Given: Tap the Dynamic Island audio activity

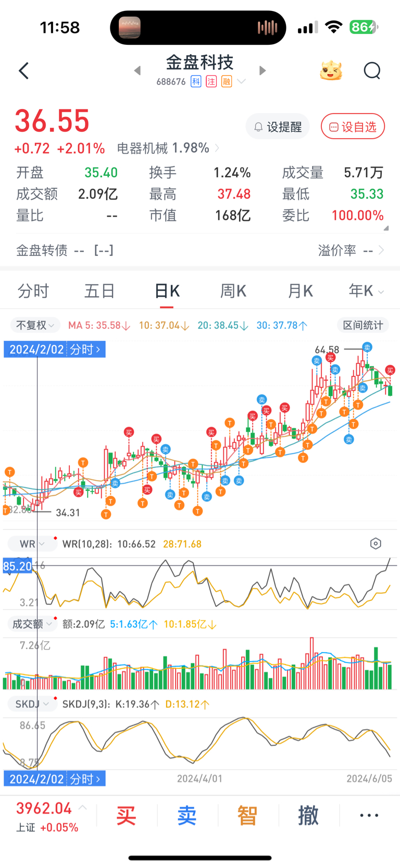Looking at the screenshot, I should [x=198, y=28].
